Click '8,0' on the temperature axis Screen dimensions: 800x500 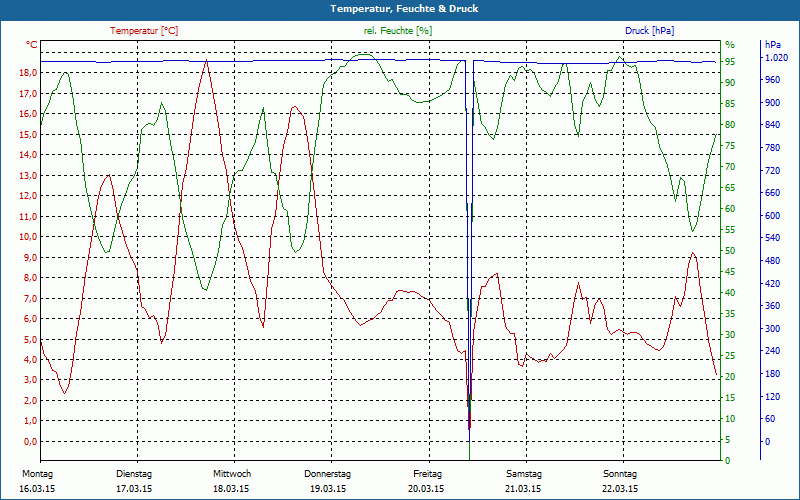point(30,278)
